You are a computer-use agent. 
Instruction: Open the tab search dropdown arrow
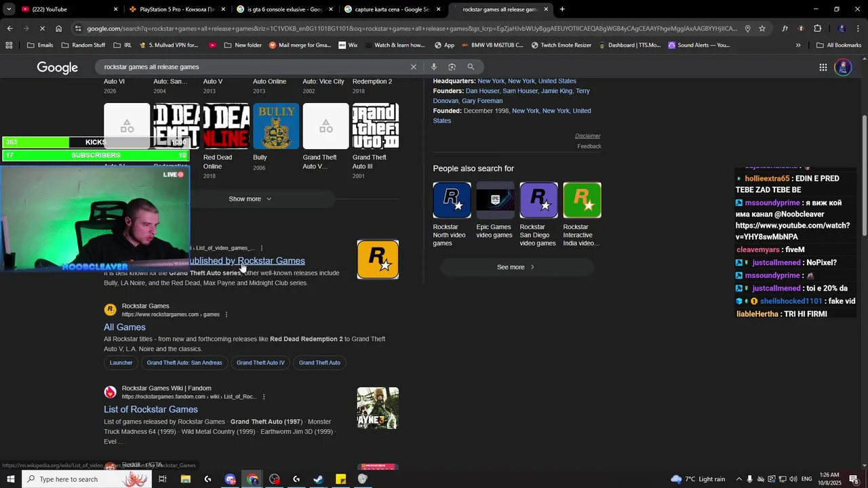[9, 9]
